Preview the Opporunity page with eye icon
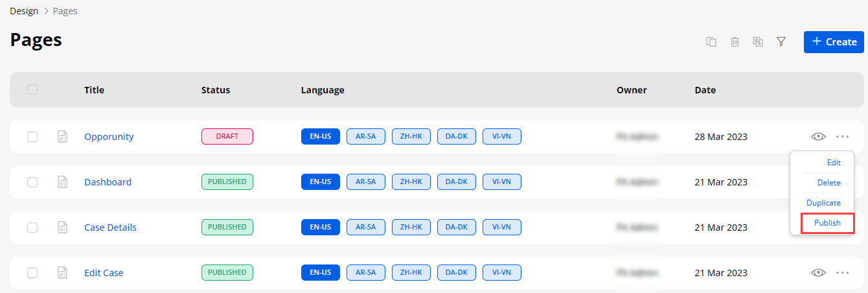Screen dimensions: 868x293 click(819, 137)
